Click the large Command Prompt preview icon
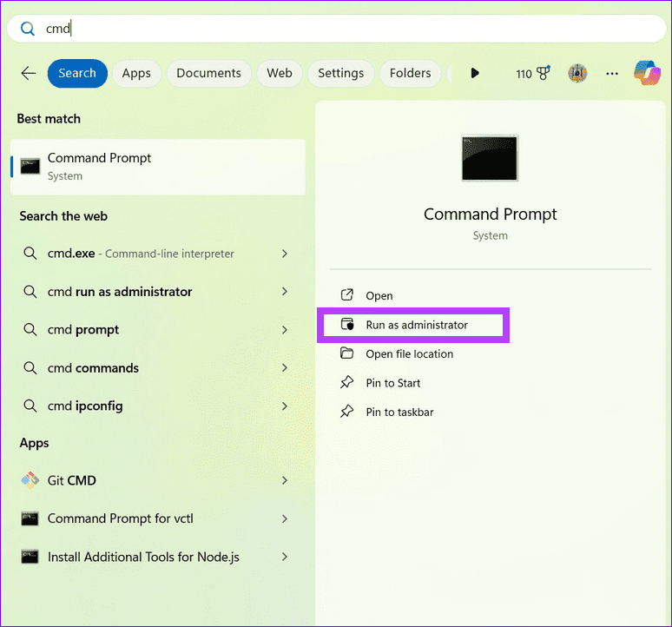 (490, 158)
